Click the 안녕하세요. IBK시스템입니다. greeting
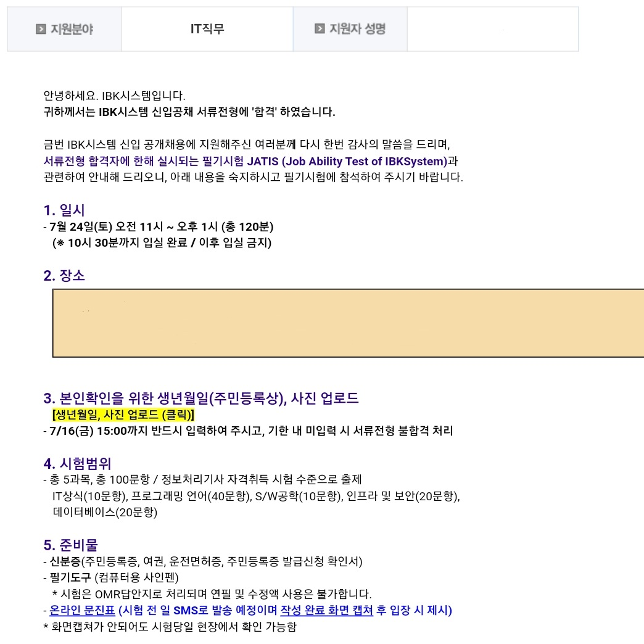The height and width of the screenshot is (644, 644). [x=114, y=96]
